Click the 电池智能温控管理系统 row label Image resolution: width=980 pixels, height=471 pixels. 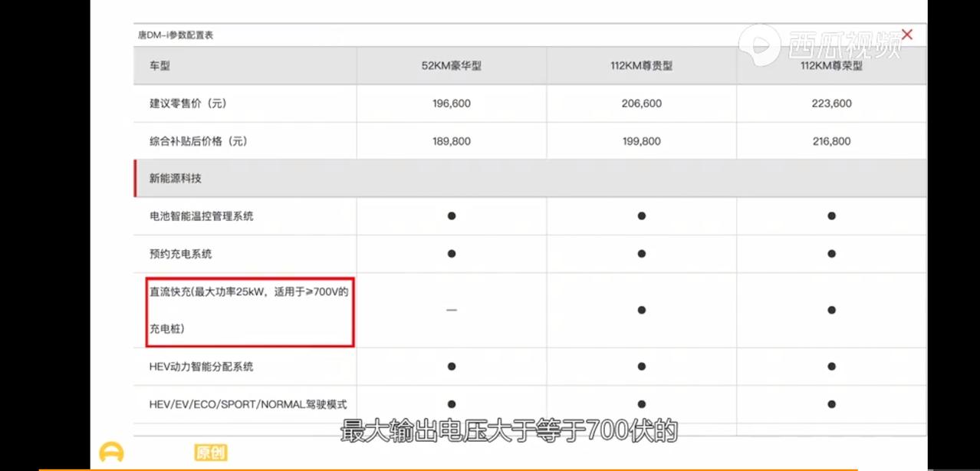(201, 216)
